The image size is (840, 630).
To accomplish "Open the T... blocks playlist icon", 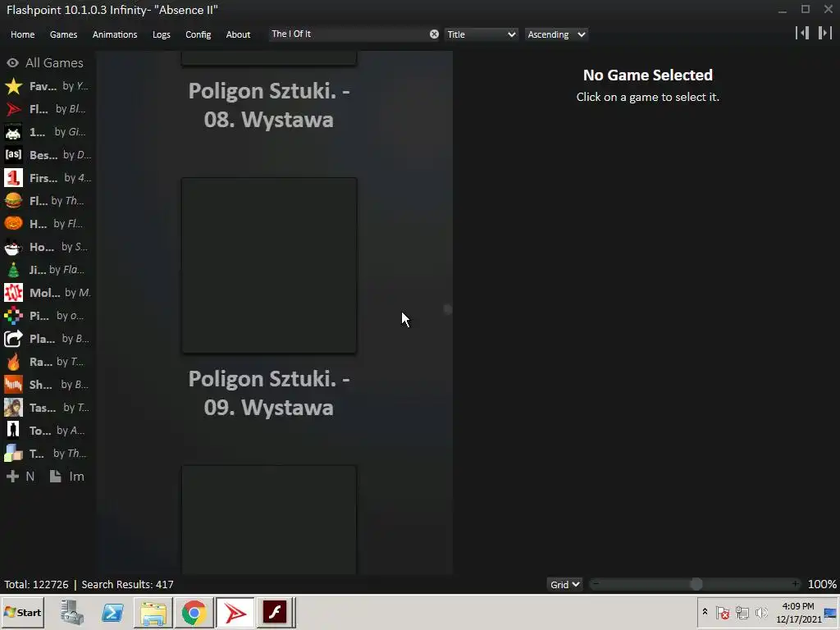I will tap(13, 454).
